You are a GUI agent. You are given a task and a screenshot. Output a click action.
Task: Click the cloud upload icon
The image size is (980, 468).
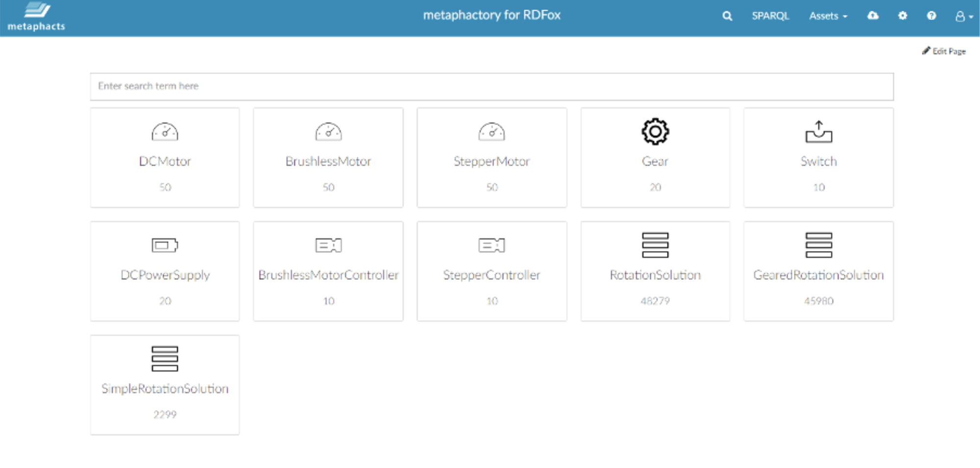[873, 16]
